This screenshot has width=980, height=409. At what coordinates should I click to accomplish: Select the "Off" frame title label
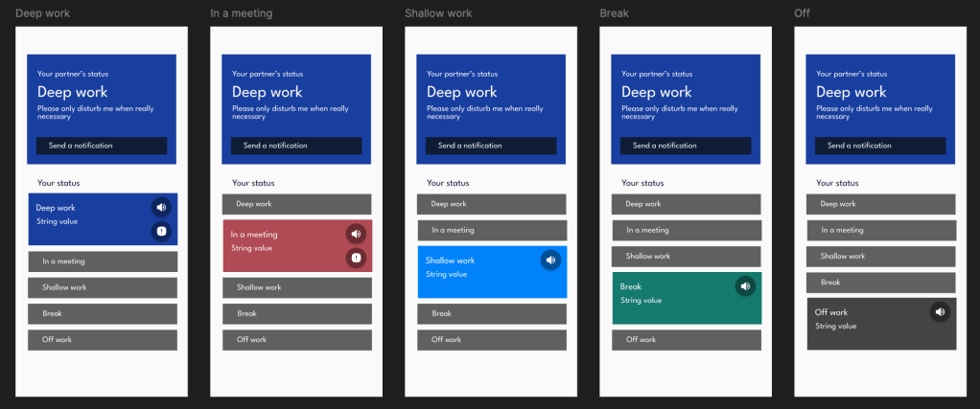click(802, 13)
